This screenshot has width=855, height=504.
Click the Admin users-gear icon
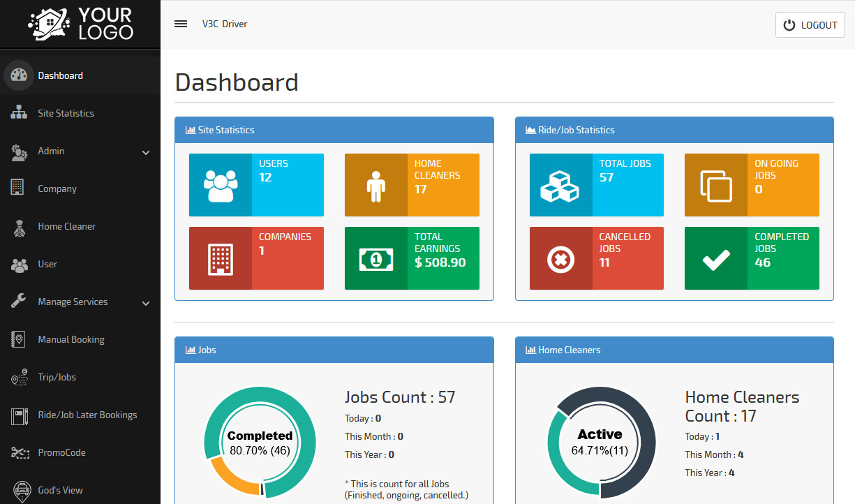pos(19,151)
